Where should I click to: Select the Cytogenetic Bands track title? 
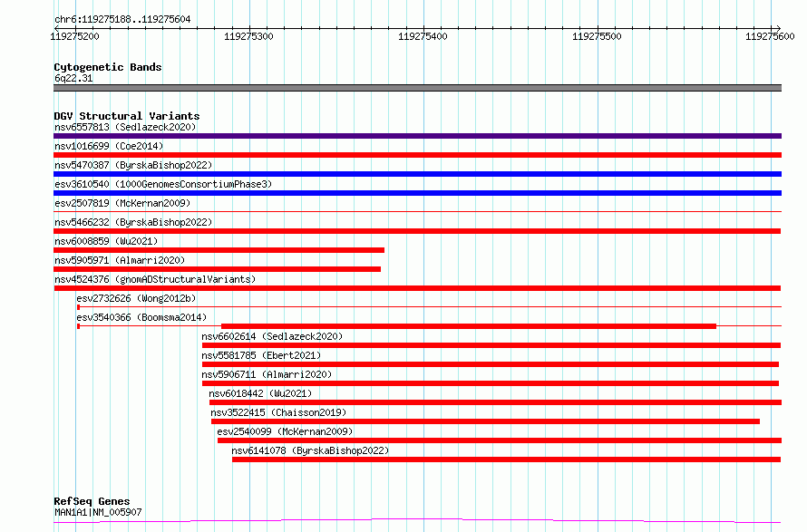point(108,67)
